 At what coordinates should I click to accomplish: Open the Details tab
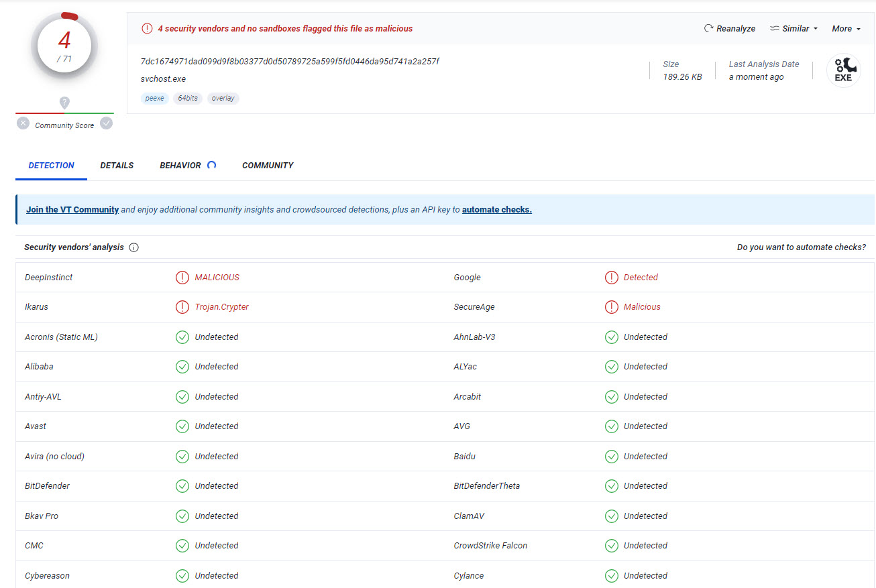click(x=117, y=166)
